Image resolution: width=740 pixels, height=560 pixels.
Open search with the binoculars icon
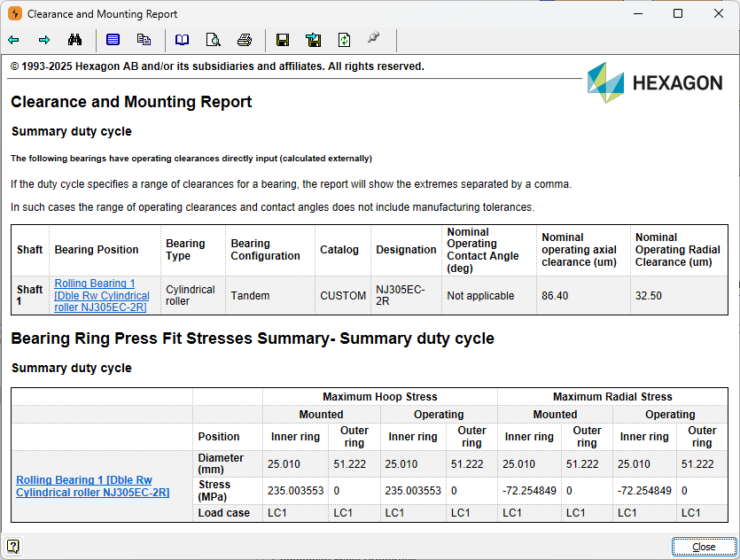pos(75,40)
